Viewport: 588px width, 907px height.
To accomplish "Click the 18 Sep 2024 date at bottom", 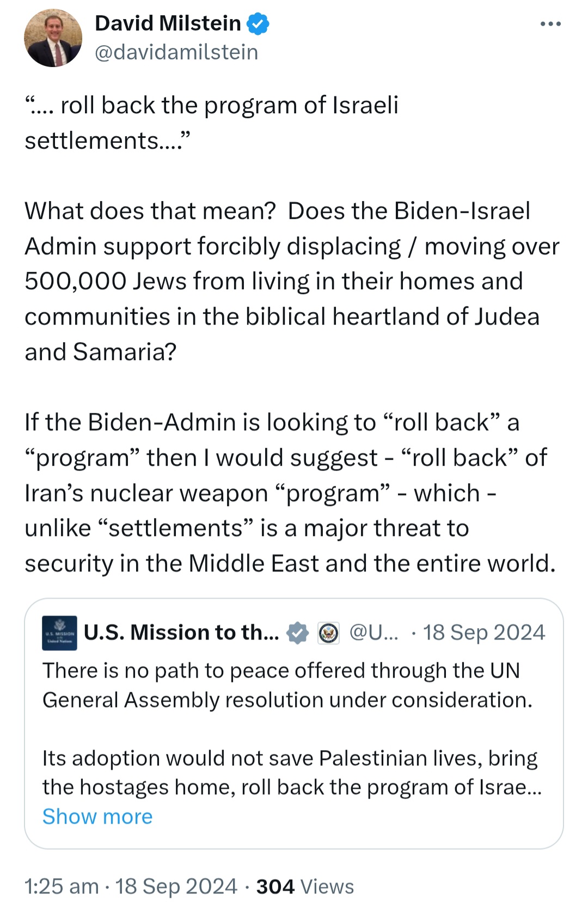I will 176,886.
